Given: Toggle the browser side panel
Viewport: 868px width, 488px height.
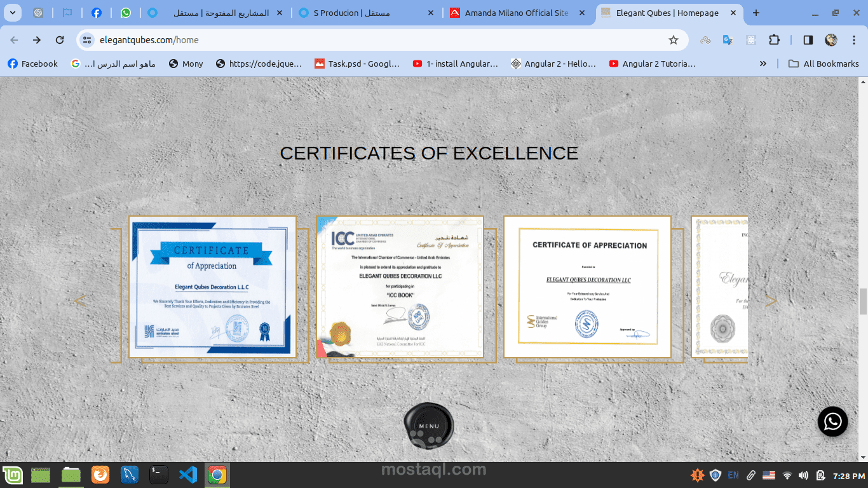Looking at the screenshot, I should pos(808,40).
